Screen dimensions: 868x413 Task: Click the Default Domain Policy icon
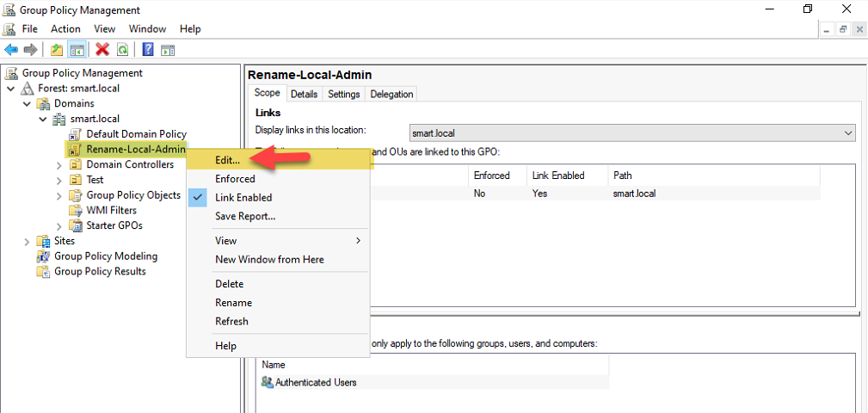[76, 134]
